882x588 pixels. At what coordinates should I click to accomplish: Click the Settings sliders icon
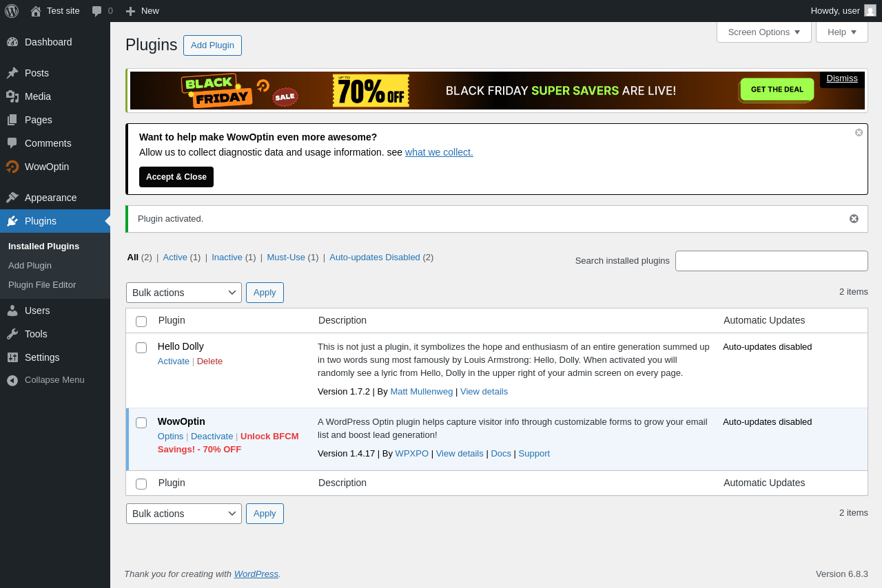(x=12, y=357)
